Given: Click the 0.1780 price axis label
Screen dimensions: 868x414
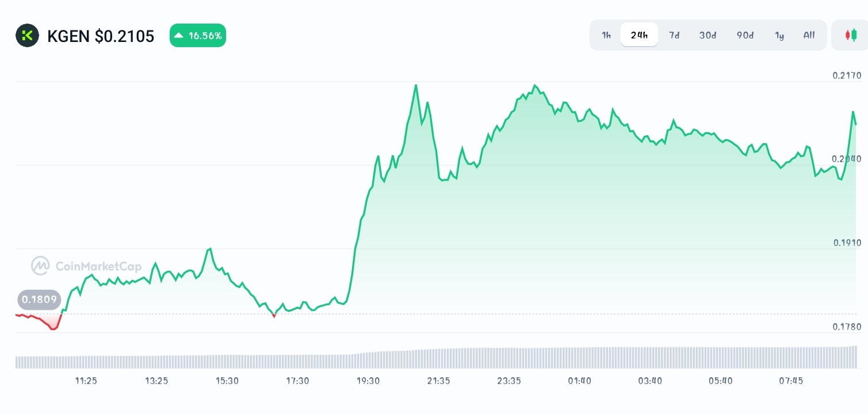Looking at the screenshot, I should pyautogui.click(x=847, y=325).
